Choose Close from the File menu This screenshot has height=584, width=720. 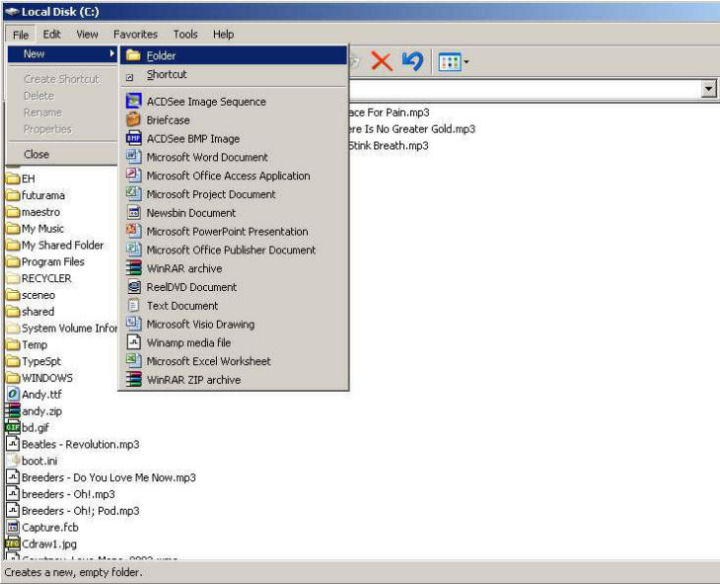tap(62, 154)
